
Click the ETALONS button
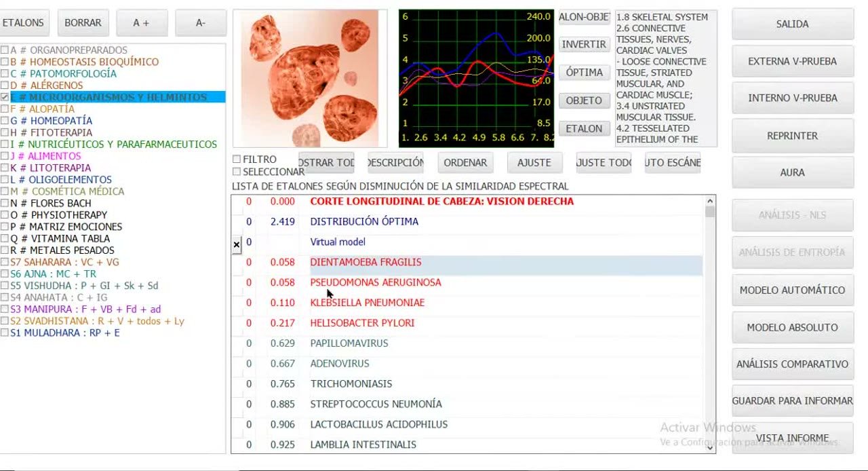[24, 22]
